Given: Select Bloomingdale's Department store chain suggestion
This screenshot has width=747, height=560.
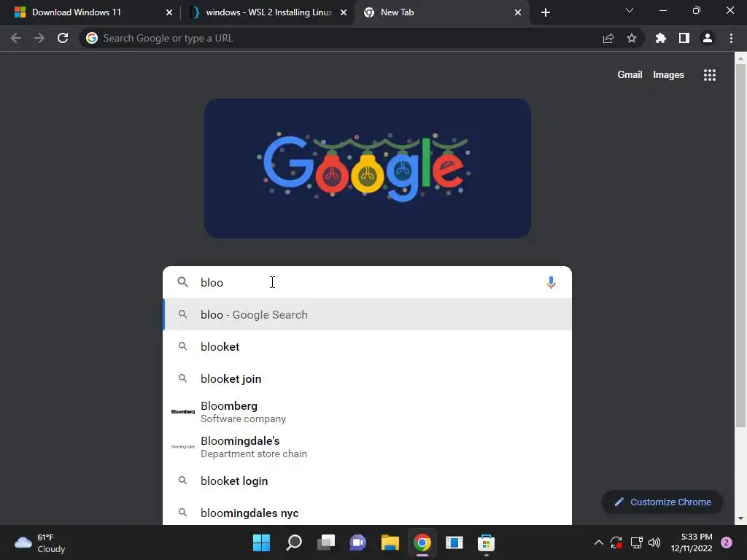Looking at the screenshot, I should coord(367,447).
